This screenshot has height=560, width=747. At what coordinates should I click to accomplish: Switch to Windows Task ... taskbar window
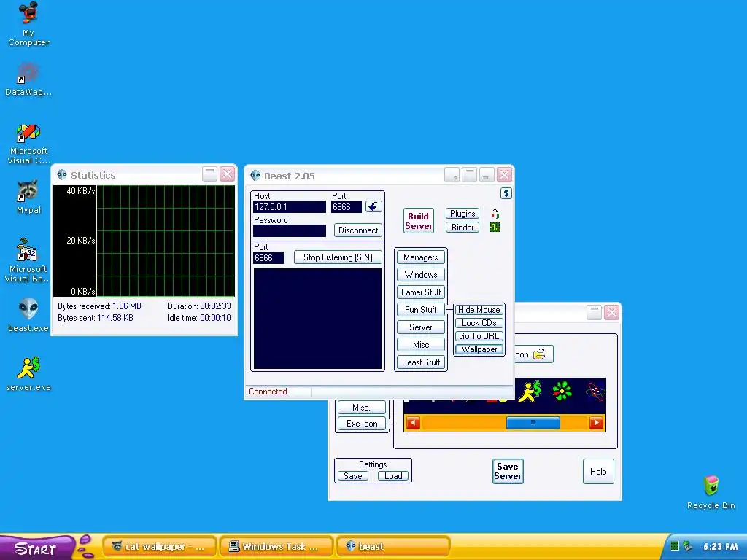coord(276,547)
